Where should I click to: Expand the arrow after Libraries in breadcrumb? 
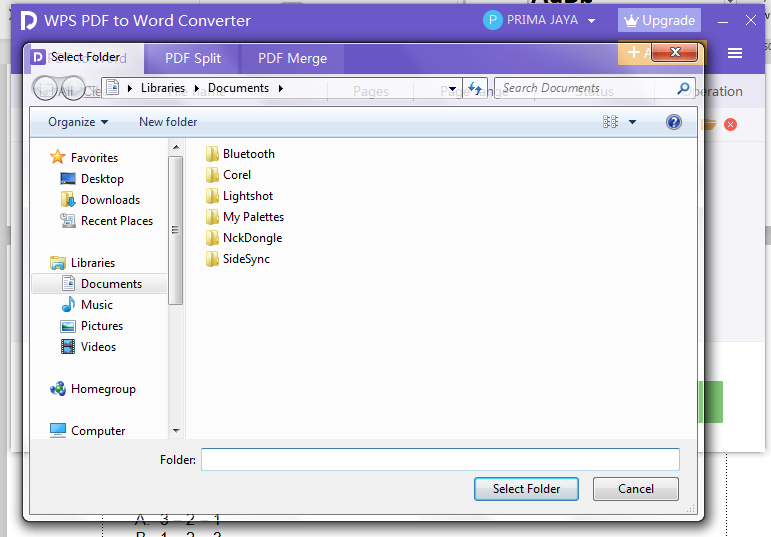(197, 89)
